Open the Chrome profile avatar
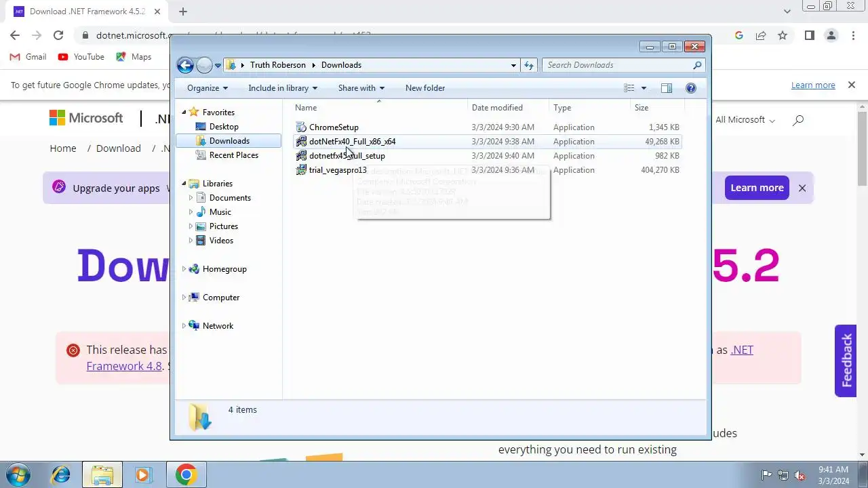The height and width of the screenshot is (488, 868). (x=831, y=35)
